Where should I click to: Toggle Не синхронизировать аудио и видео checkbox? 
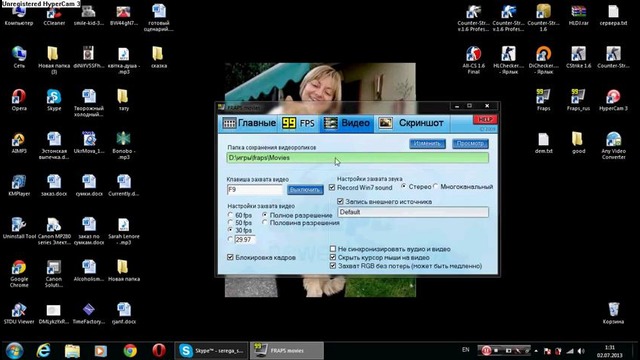tap(333, 249)
